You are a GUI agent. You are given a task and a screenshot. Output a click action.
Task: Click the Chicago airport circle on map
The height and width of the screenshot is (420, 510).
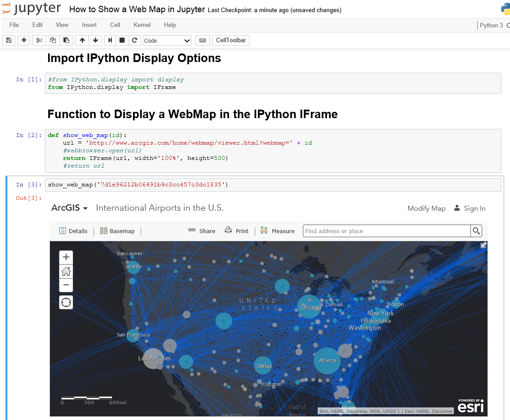(309, 306)
